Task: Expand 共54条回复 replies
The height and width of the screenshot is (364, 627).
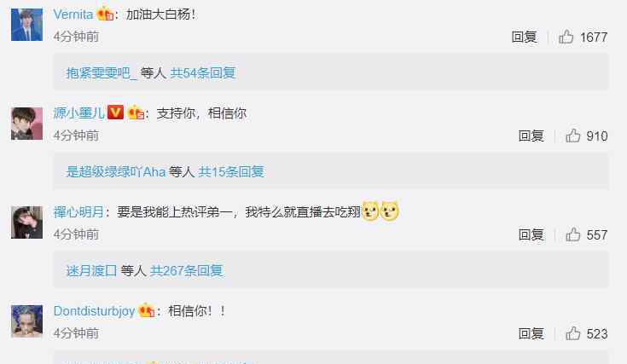Action: (203, 72)
